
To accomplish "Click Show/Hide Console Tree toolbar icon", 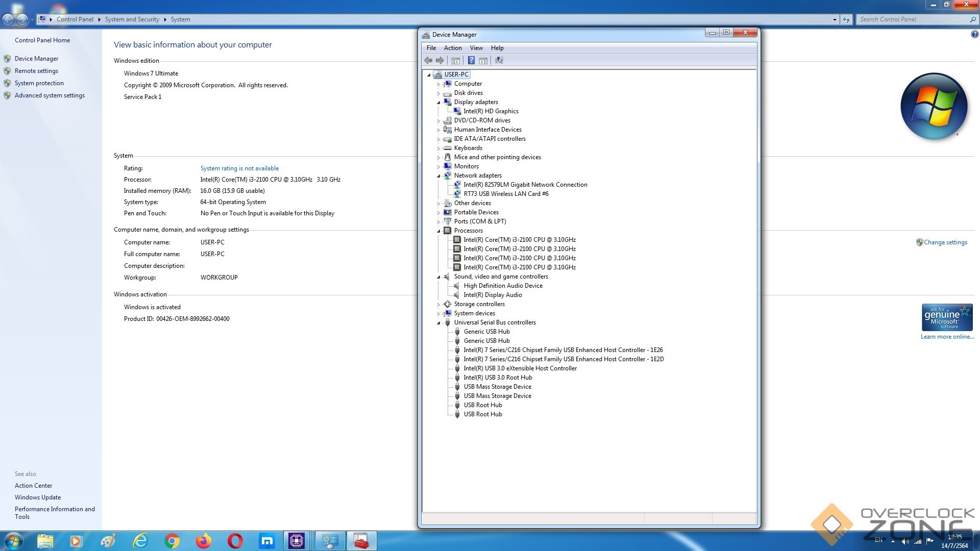I will coord(456,60).
